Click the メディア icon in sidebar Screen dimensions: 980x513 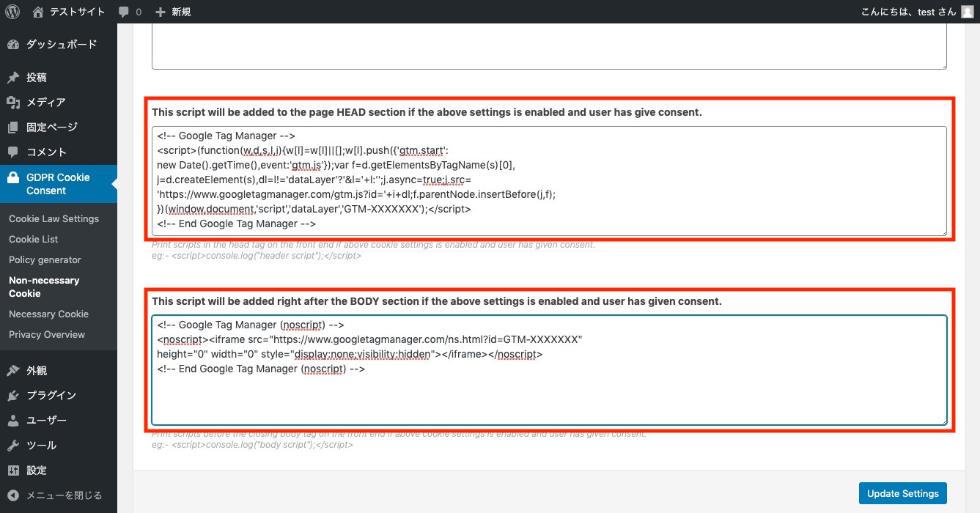pos(13,103)
